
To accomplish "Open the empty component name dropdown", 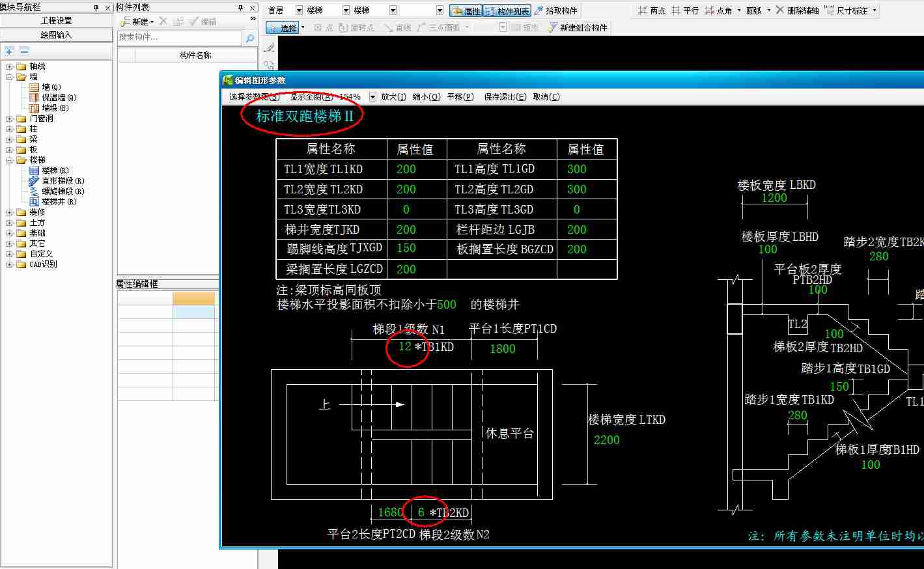I will [440, 11].
